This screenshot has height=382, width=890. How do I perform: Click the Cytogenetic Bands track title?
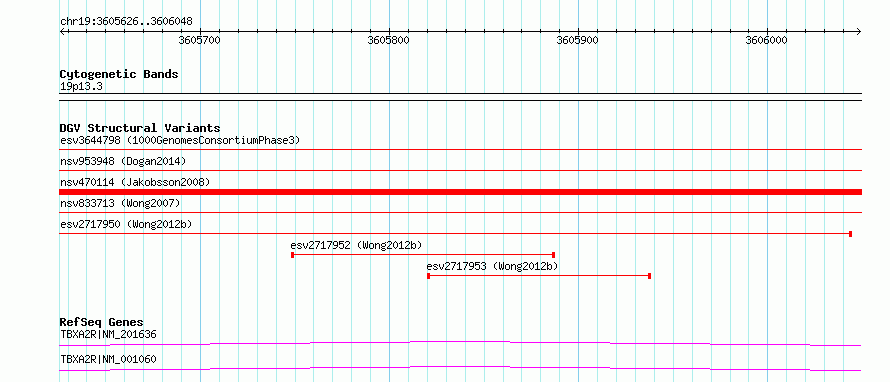pos(119,74)
